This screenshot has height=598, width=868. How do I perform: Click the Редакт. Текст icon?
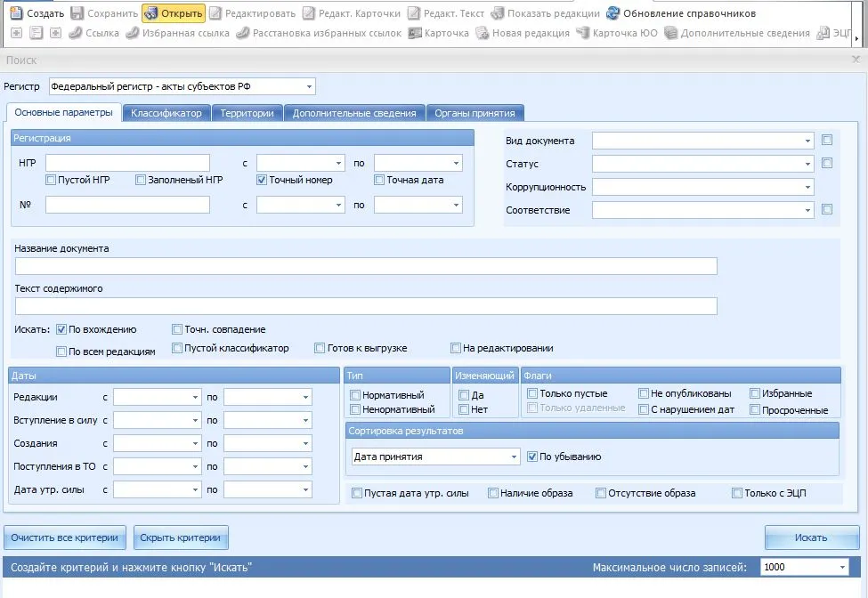(414, 13)
